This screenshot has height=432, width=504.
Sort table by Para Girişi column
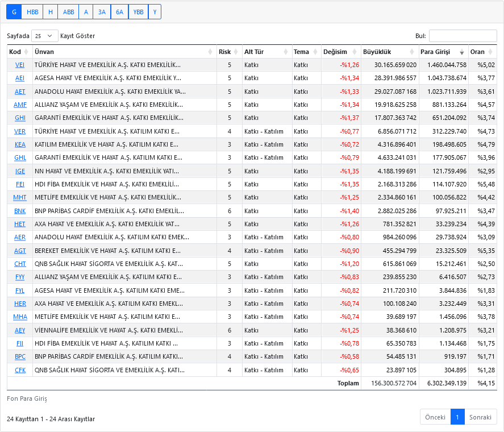coord(444,52)
